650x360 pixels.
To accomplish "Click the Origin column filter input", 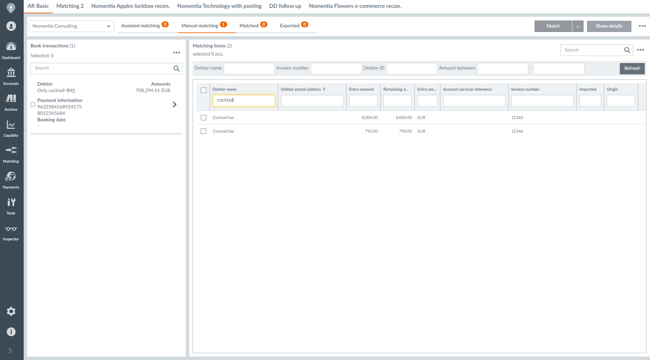I will 621,100.
